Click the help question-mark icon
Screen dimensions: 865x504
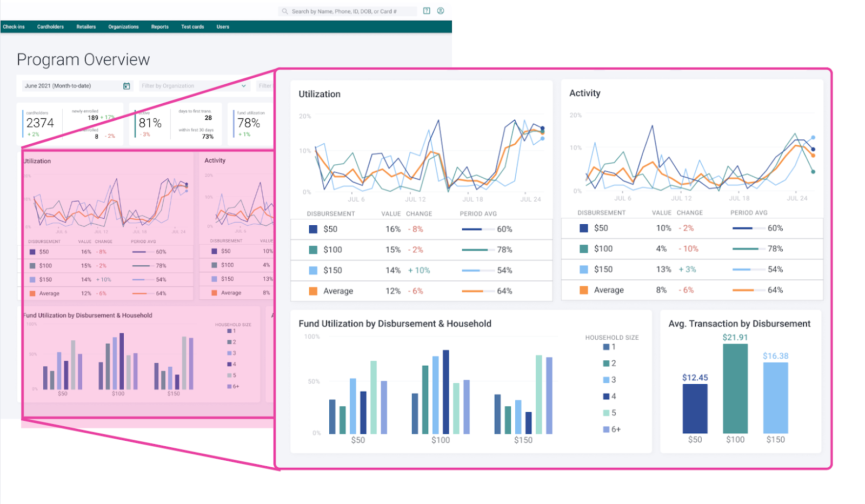pyautogui.click(x=427, y=11)
